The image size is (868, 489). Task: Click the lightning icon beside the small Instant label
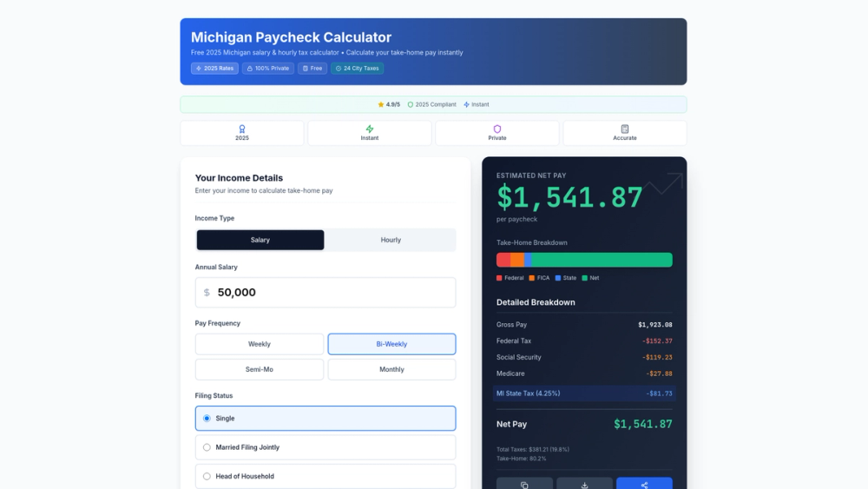(466, 104)
